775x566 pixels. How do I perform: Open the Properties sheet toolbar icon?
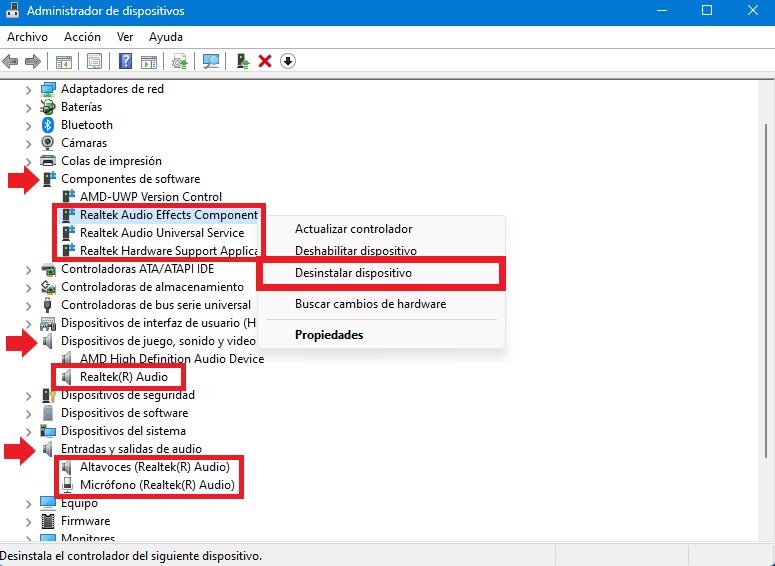[x=94, y=62]
